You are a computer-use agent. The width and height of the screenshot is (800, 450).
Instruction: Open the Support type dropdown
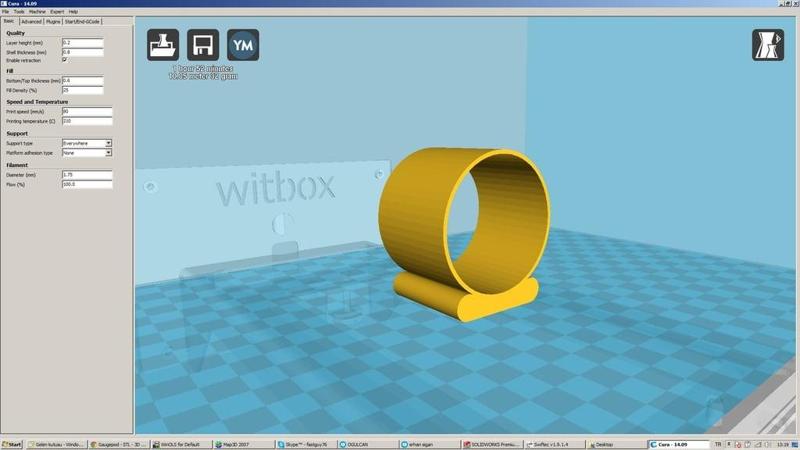87,143
